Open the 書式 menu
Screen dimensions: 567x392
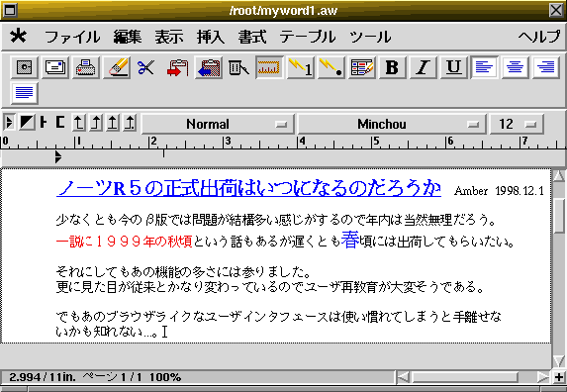tap(252, 37)
